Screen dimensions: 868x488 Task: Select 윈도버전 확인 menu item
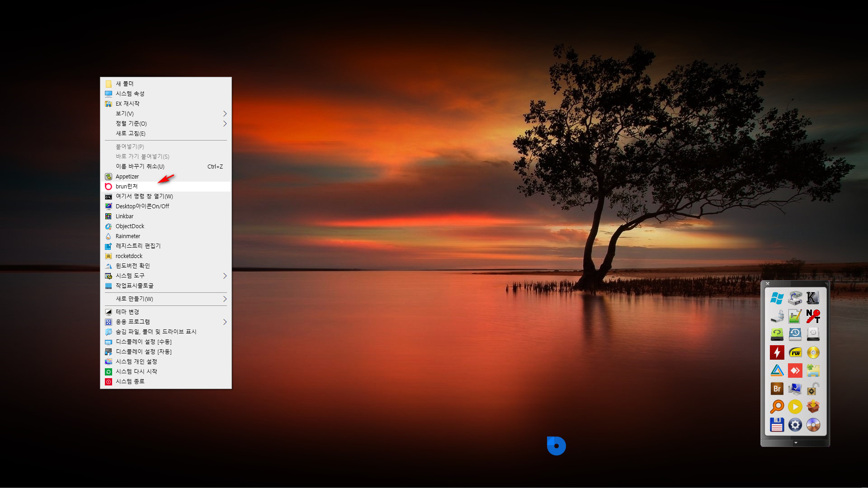click(x=166, y=266)
